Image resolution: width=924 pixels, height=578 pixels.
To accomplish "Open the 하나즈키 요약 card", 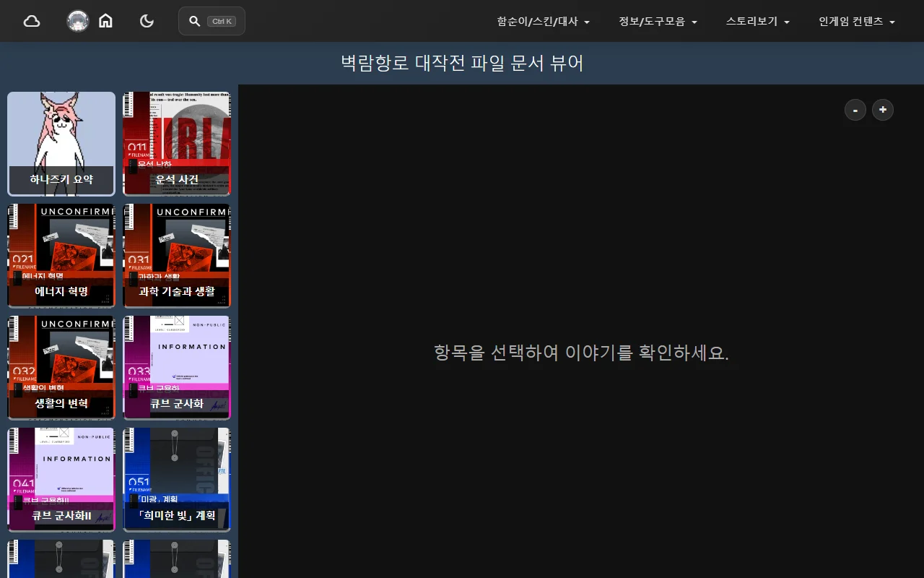I will (61, 144).
